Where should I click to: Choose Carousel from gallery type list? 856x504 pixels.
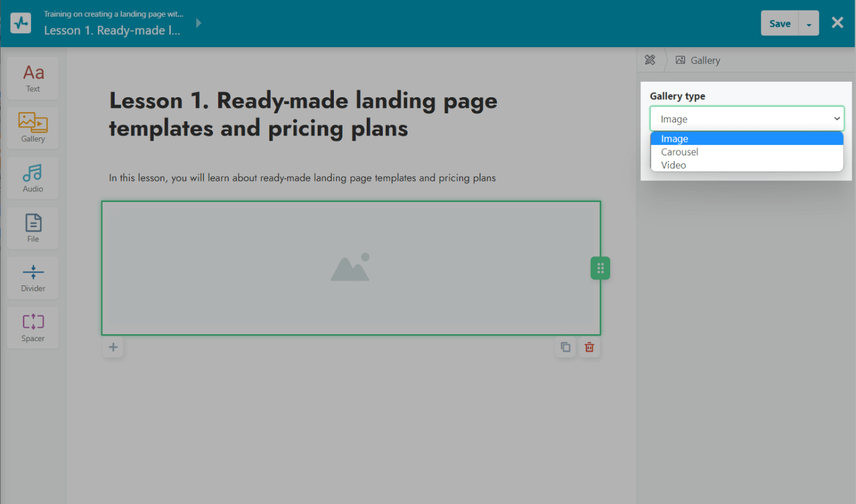tap(679, 152)
